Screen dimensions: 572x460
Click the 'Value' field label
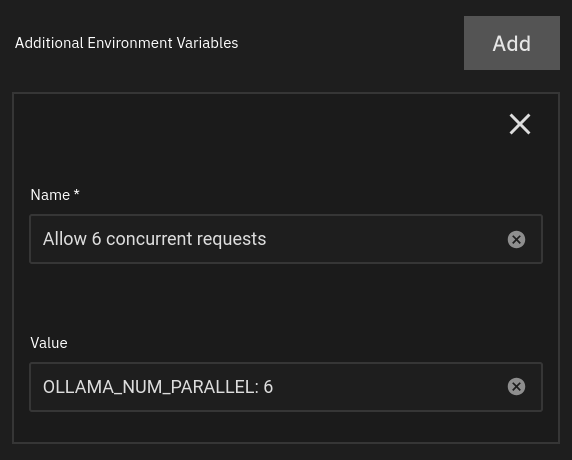(x=49, y=343)
